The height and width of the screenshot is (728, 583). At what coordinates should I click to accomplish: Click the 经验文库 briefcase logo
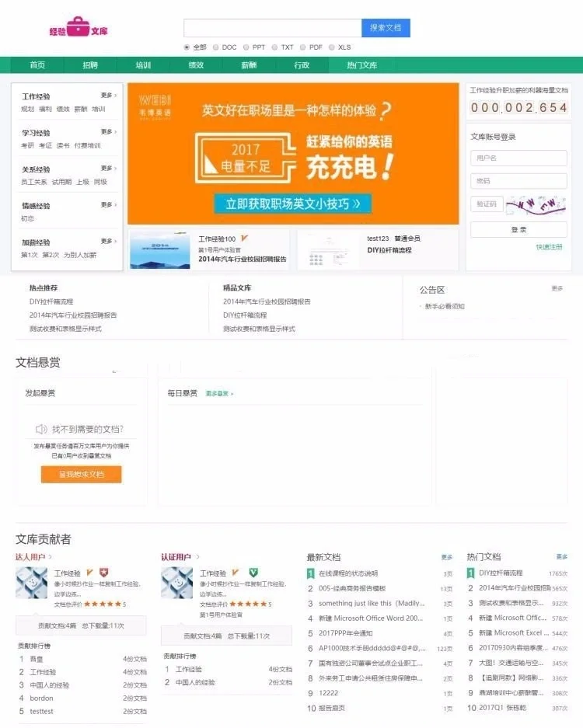point(78,29)
